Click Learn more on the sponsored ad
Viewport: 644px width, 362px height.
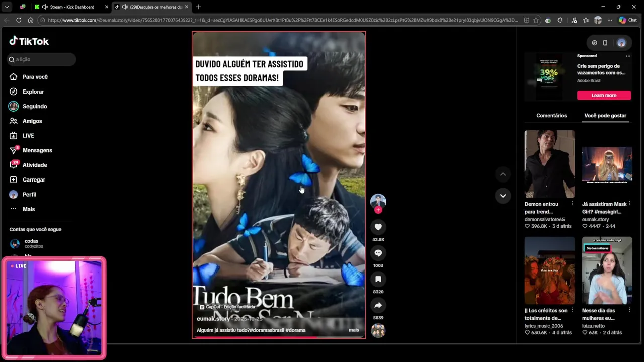pyautogui.click(x=604, y=95)
